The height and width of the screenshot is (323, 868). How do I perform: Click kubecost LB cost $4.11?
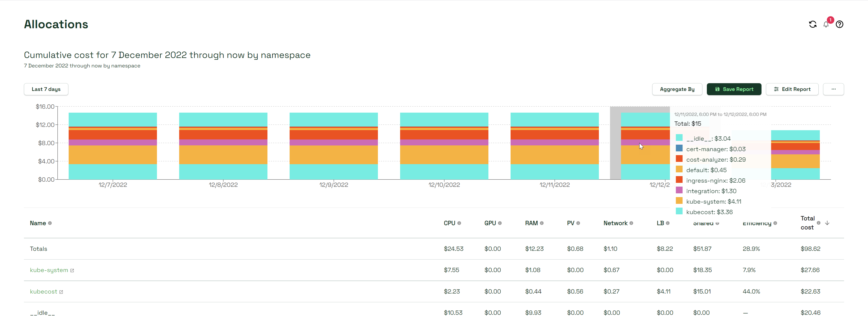pyautogui.click(x=663, y=291)
